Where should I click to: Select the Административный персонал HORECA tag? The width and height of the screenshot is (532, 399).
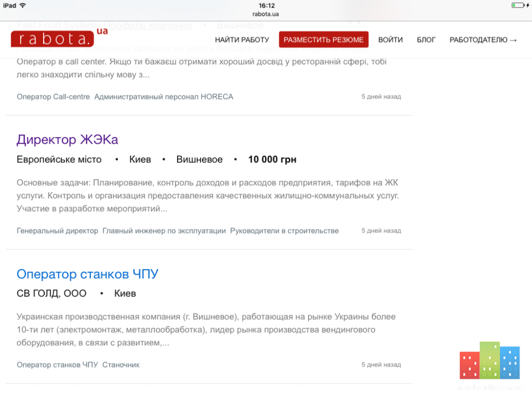tap(164, 97)
